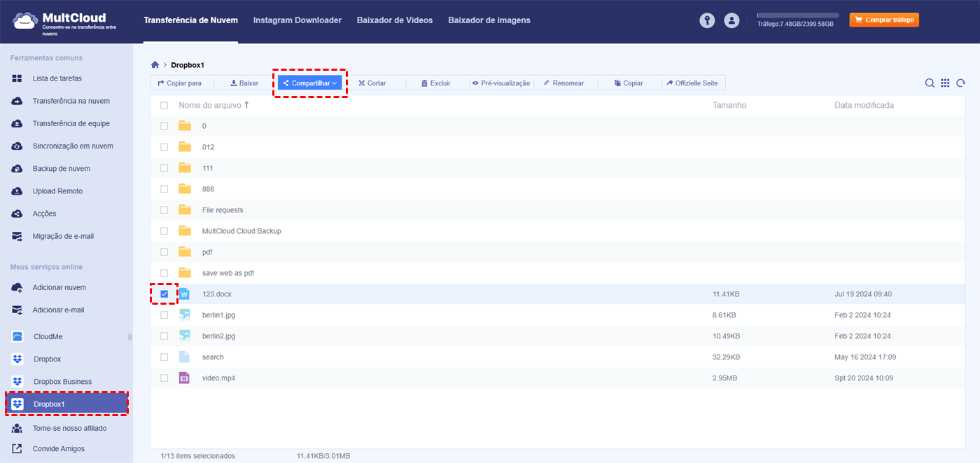Open the Baixador de Videos tab

coord(394,20)
